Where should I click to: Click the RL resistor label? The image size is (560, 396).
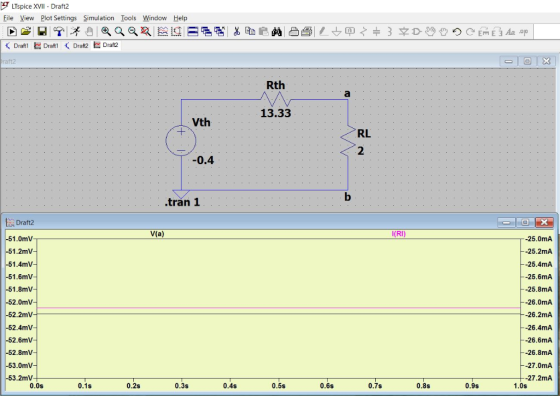[364, 134]
